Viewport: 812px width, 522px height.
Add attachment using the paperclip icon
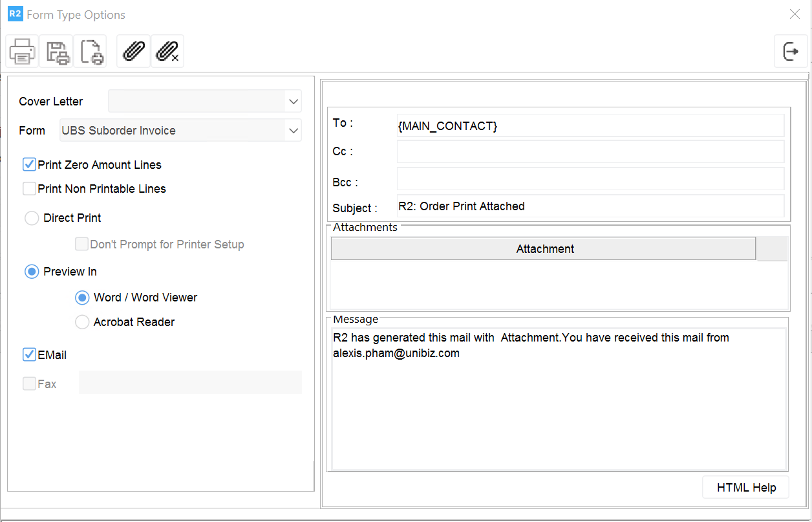pos(134,52)
